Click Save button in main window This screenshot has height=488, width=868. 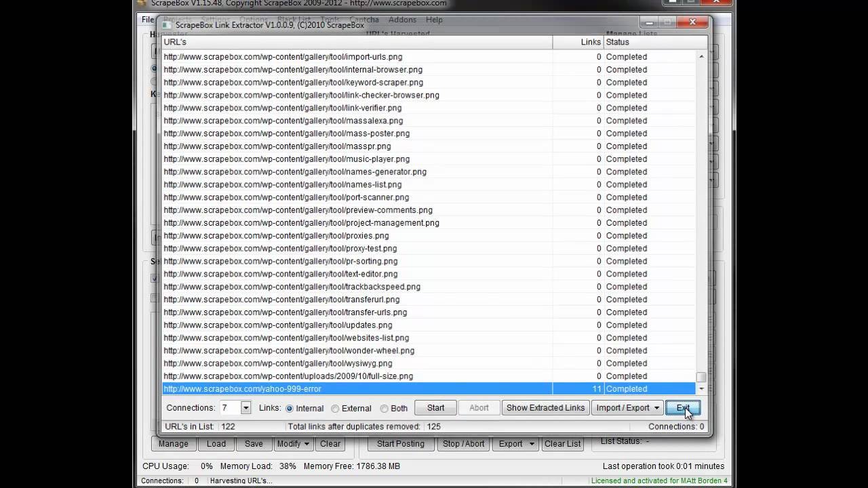254,444
